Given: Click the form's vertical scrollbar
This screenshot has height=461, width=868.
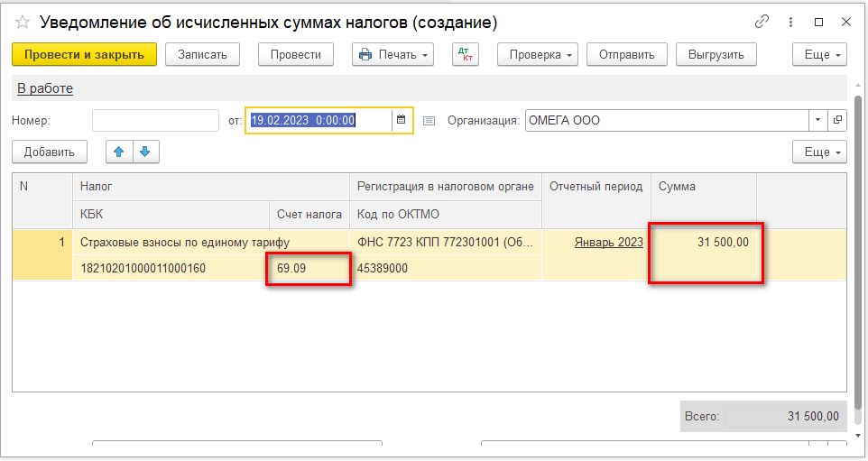Looking at the screenshot, I should 858,252.
